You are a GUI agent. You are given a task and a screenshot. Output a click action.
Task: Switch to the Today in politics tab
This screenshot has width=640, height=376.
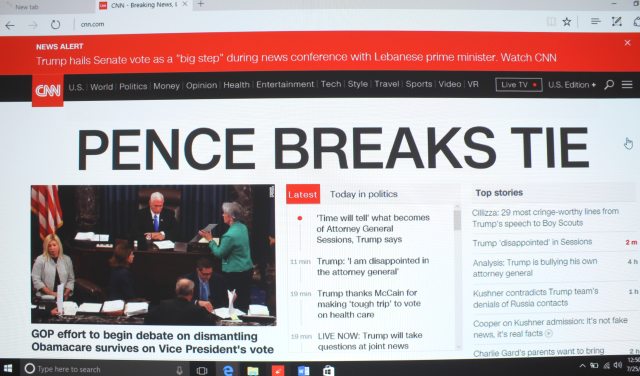tap(364, 194)
